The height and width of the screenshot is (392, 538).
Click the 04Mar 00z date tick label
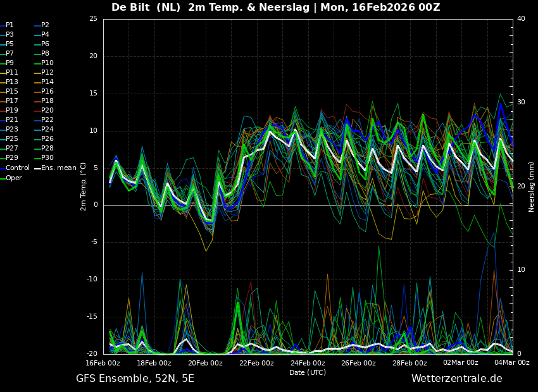tap(511, 363)
